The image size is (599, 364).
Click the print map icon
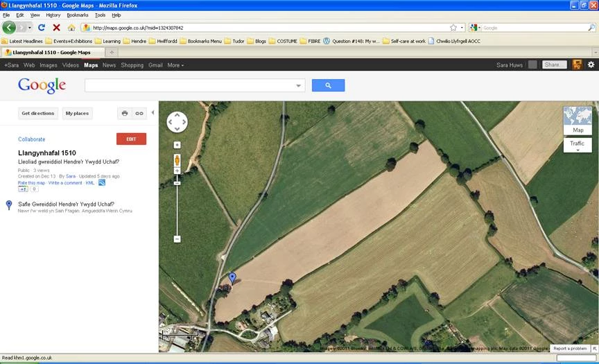tap(125, 113)
